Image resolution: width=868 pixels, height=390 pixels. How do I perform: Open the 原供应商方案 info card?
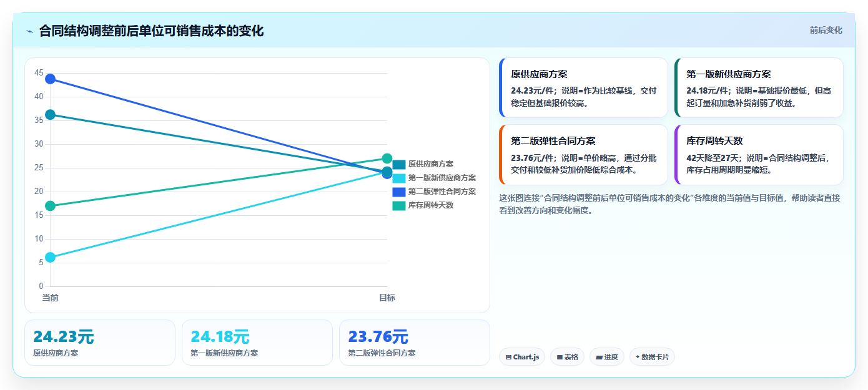(x=583, y=87)
